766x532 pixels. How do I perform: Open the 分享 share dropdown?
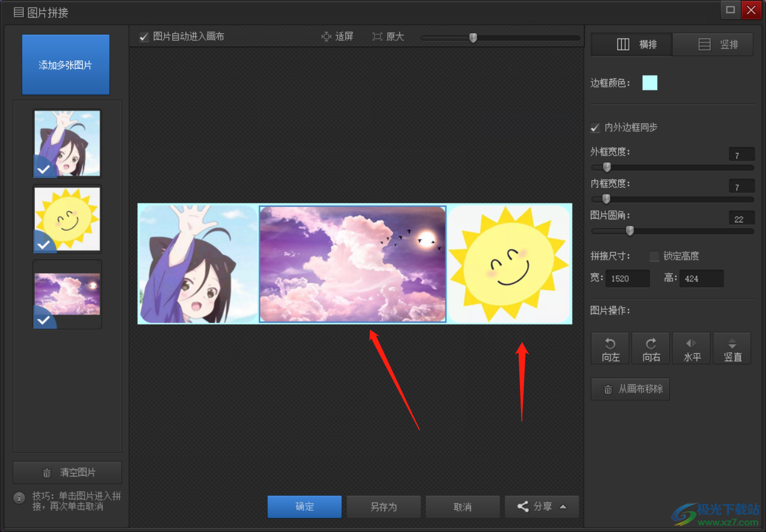(542, 507)
